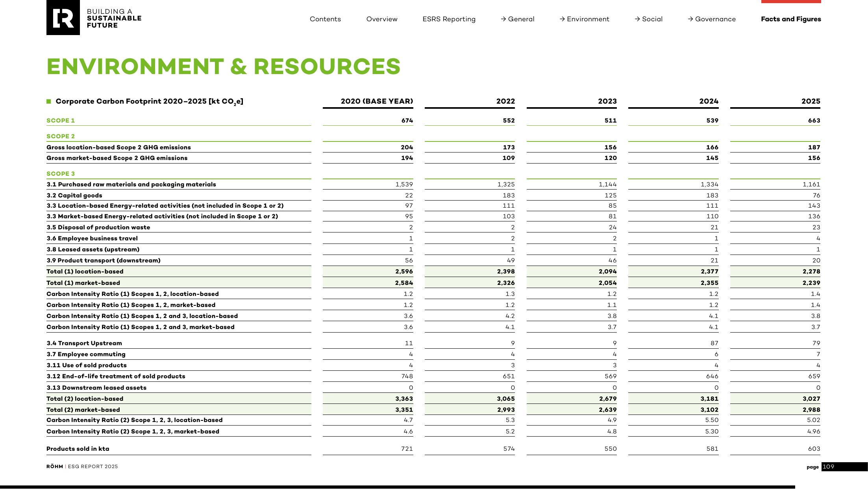Select the 2025 column header
Screen dimensions: 868x489
click(811, 101)
